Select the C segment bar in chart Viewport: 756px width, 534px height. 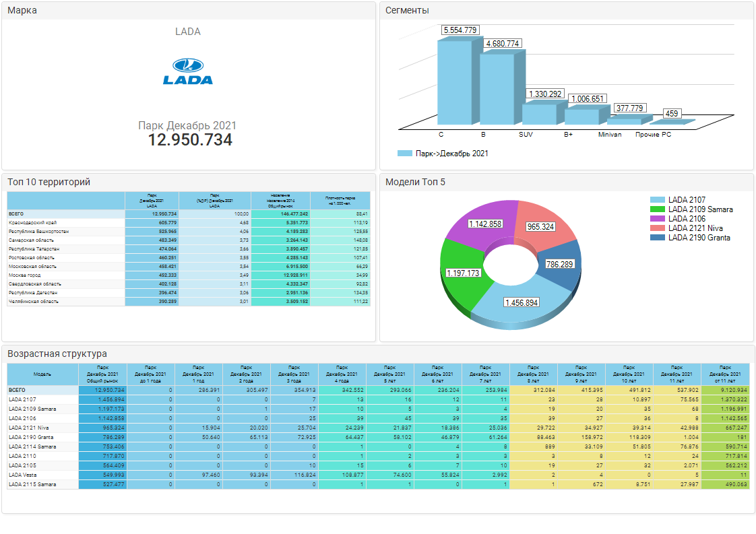point(455,81)
